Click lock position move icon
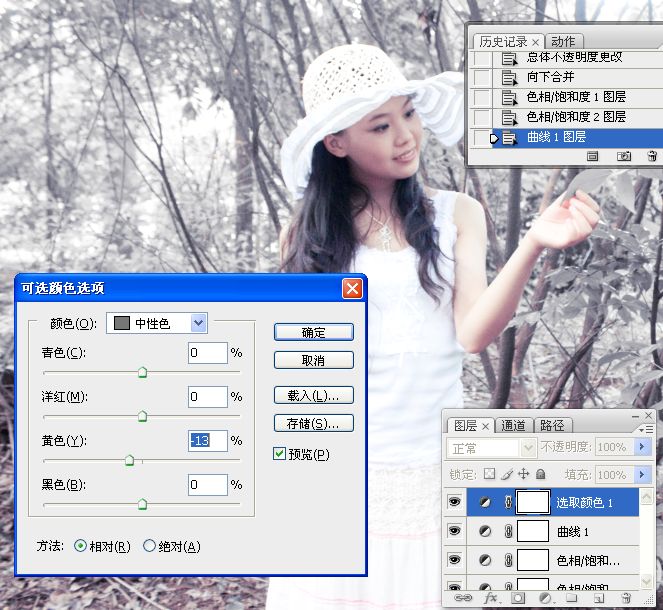Viewport: 663px width, 610px height. pyautogui.click(x=523, y=474)
